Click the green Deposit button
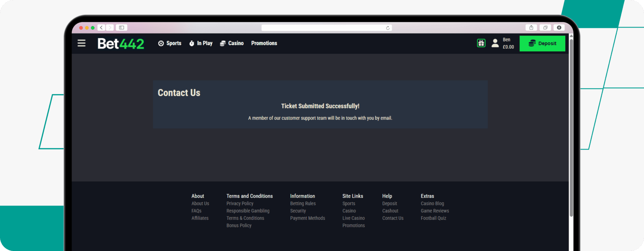This screenshot has width=644, height=251. pos(542,43)
